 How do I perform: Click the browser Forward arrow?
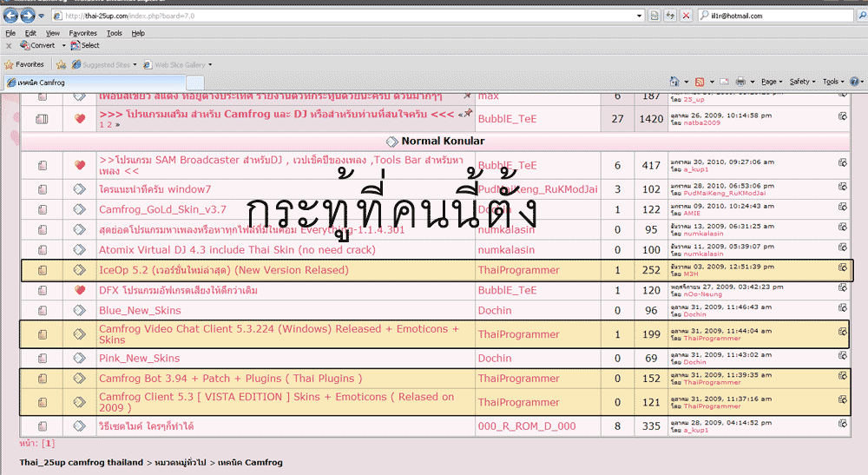coord(27,16)
